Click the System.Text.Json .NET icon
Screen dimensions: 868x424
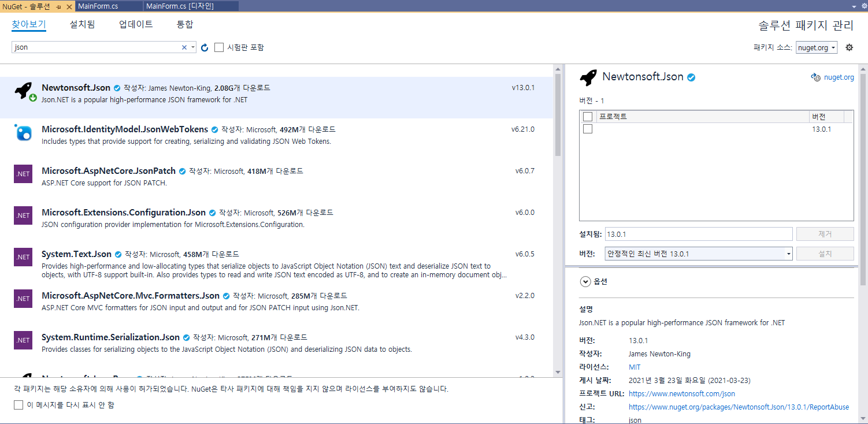click(23, 257)
